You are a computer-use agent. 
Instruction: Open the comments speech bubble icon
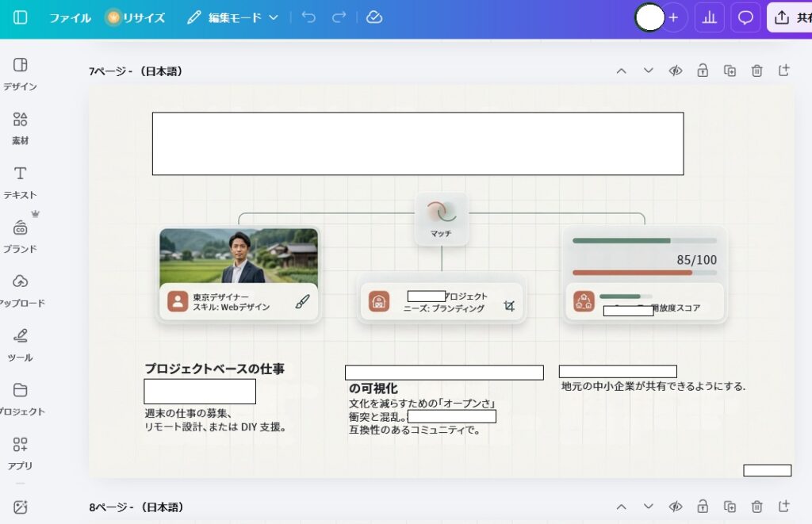point(745,17)
